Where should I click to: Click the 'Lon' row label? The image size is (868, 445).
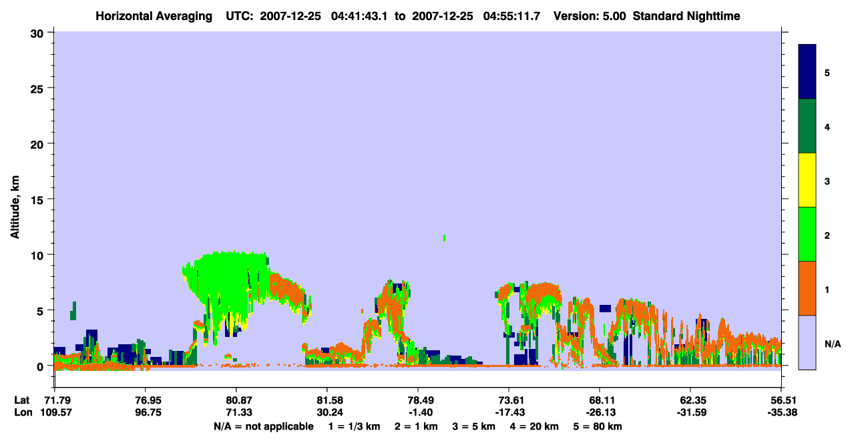point(22,412)
